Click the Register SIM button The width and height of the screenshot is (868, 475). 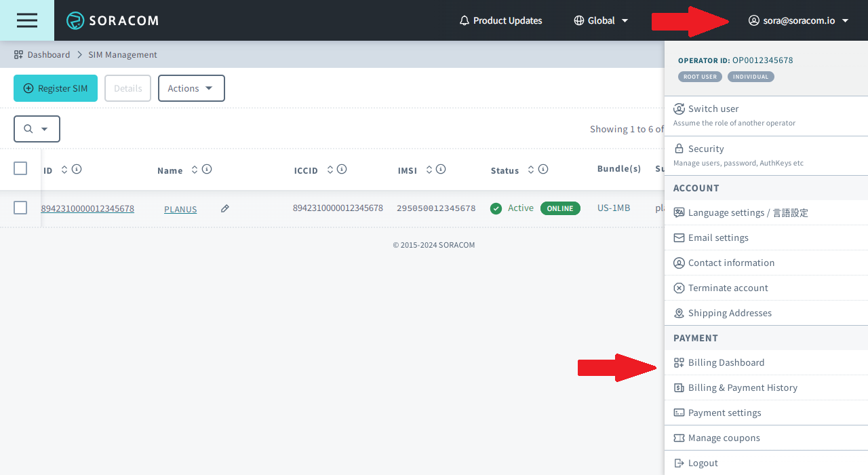point(56,88)
